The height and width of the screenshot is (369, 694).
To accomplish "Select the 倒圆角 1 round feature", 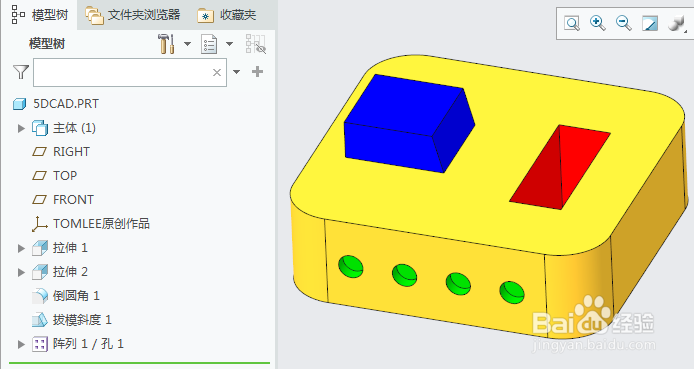I will pos(76,296).
